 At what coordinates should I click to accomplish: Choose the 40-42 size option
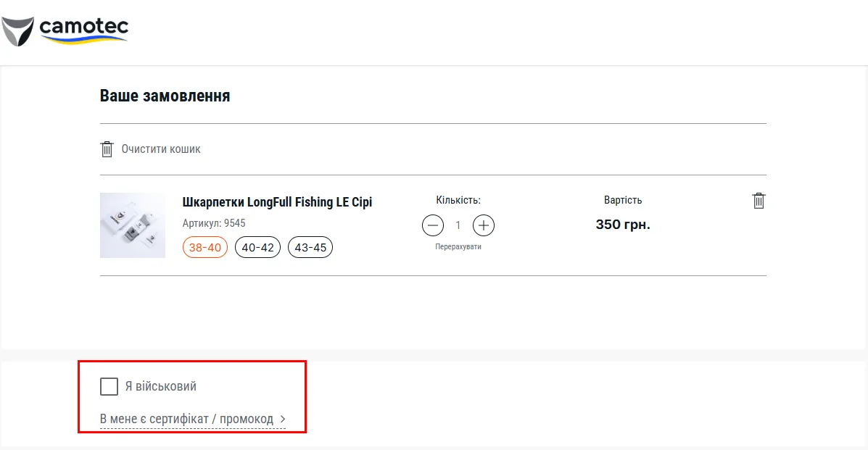(257, 247)
